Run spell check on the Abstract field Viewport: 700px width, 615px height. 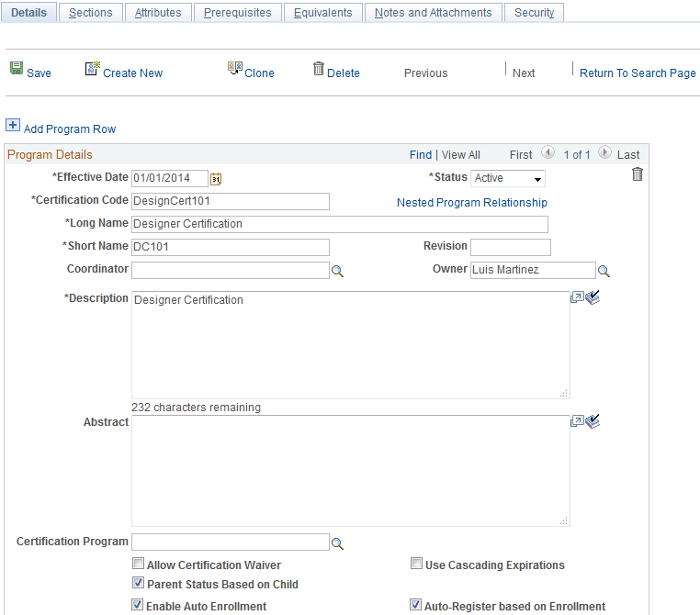pyautogui.click(x=593, y=421)
